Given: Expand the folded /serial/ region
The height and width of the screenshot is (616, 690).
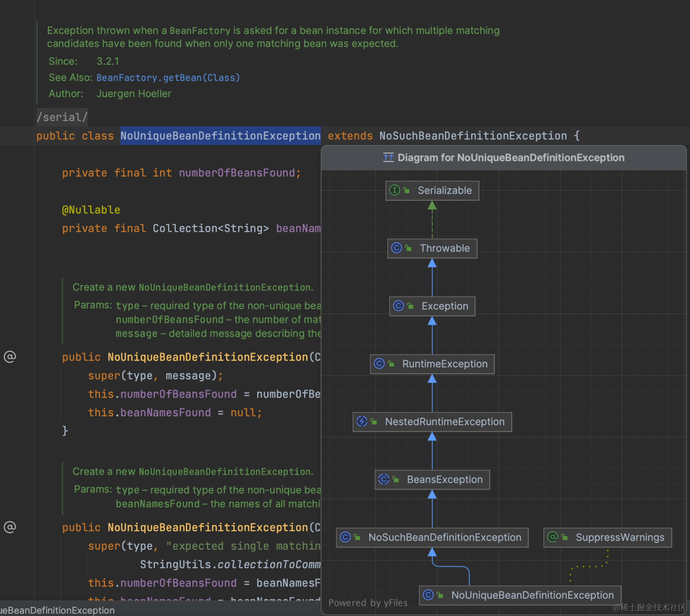Looking at the screenshot, I should [x=62, y=117].
